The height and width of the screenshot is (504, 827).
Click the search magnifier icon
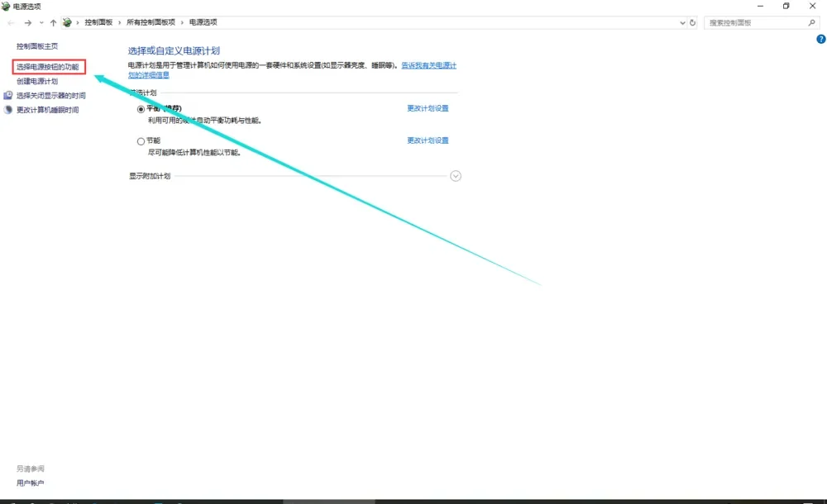click(812, 22)
